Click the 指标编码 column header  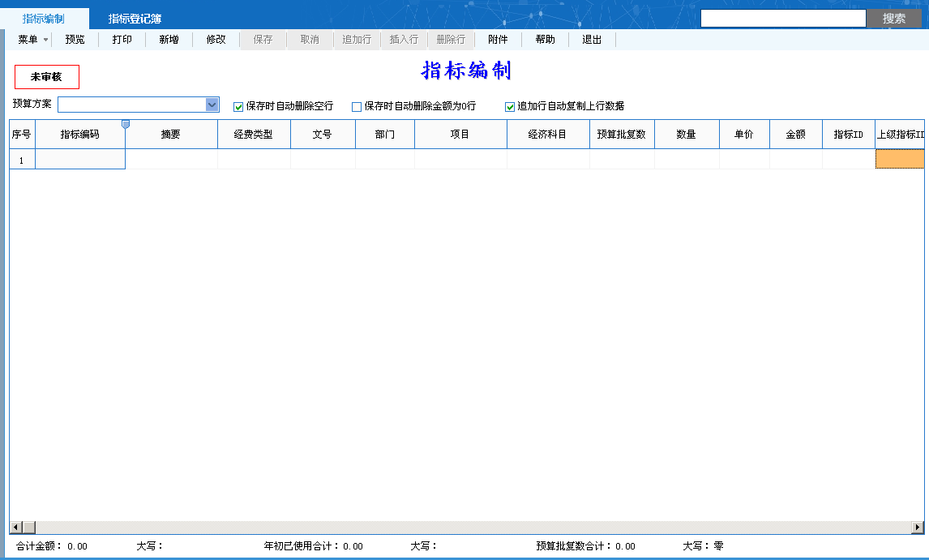click(80, 135)
